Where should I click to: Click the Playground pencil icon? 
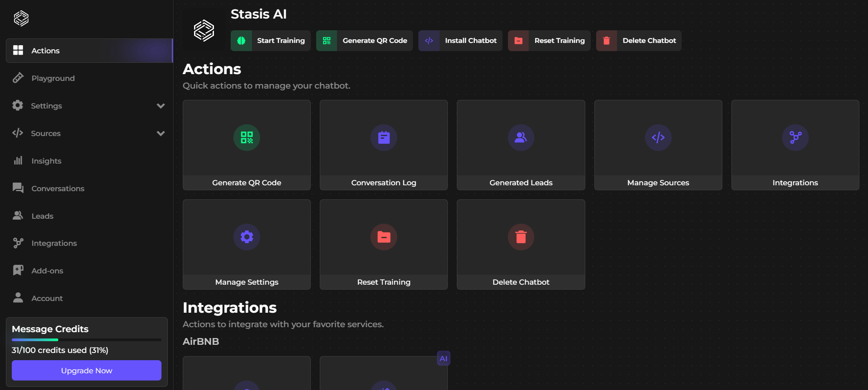click(x=18, y=78)
